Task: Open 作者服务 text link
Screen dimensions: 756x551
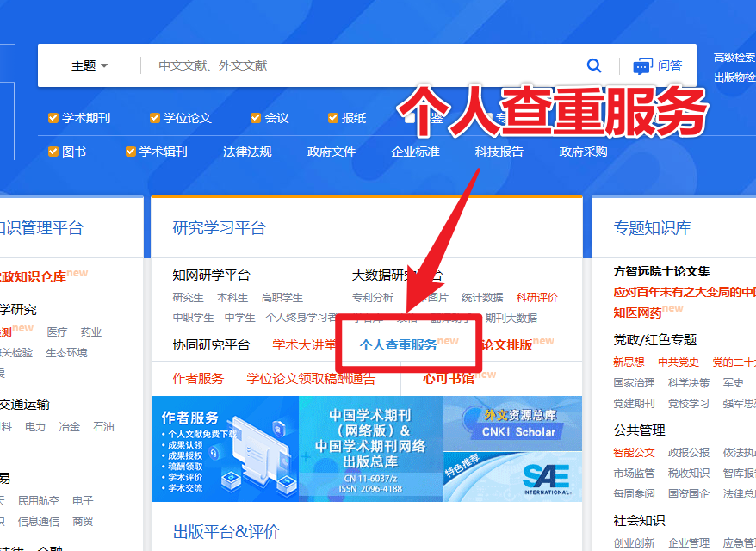Action: [198, 379]
